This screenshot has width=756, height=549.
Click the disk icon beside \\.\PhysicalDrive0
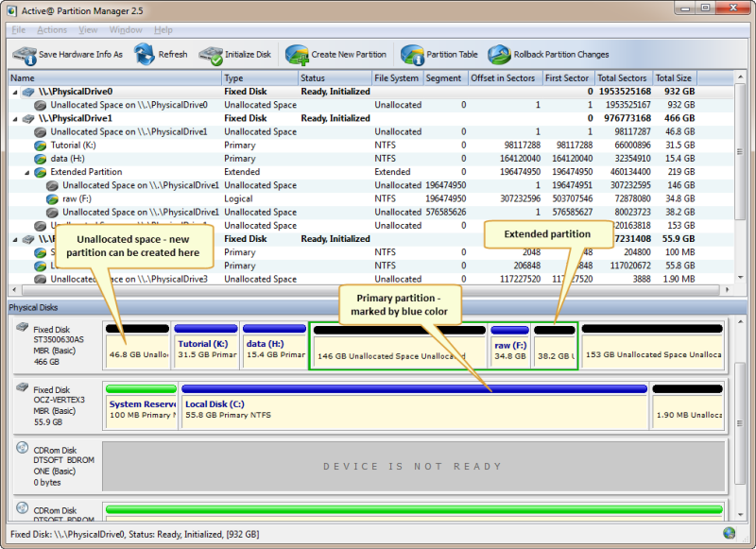click(x=27, y=91)
